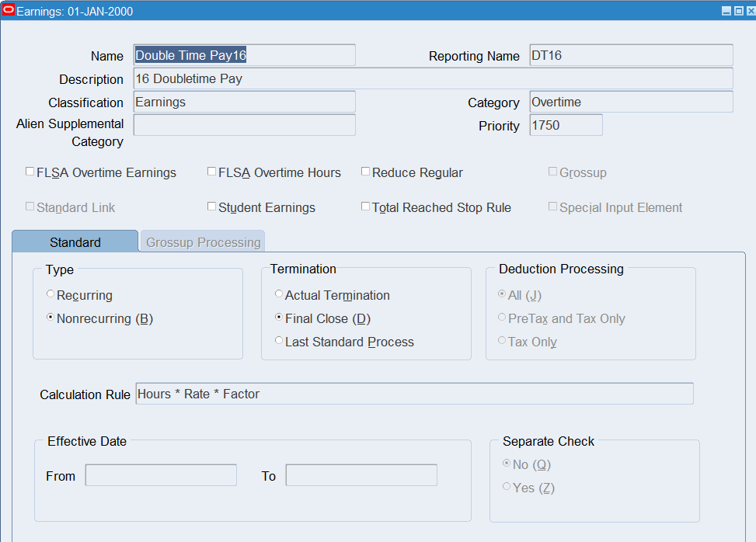Viewport: 756px width, 542px height.
Task: Select the Recurring type radio button
Action: click(51, 294)
